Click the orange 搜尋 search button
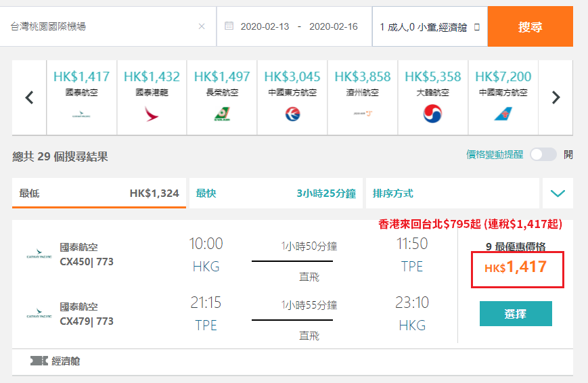 point(530,26)
